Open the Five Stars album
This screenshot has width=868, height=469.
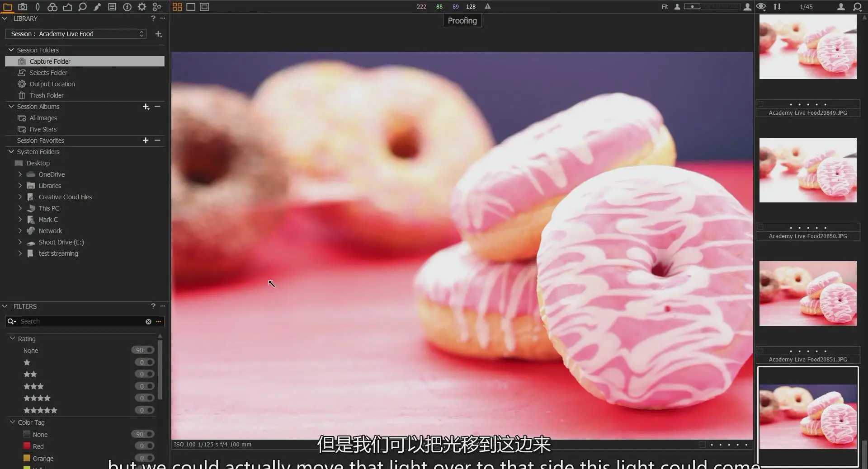click(43, 129)
